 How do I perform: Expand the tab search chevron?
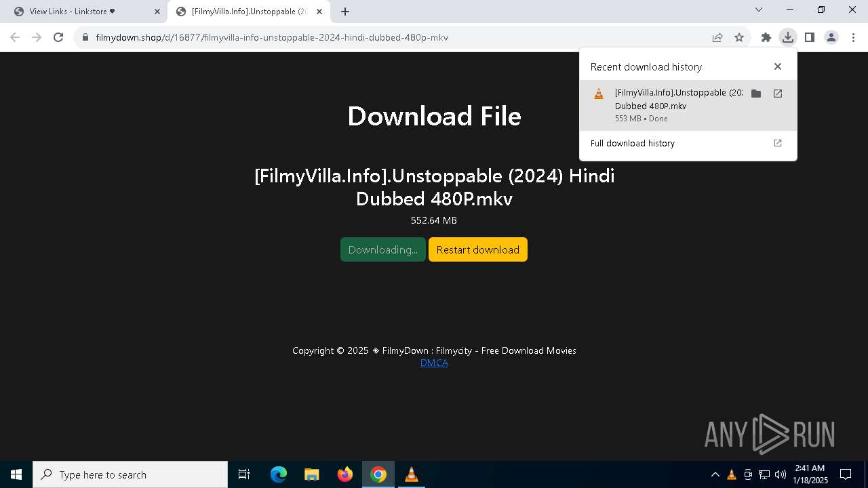pyautogui.click(x=759, y=9)
